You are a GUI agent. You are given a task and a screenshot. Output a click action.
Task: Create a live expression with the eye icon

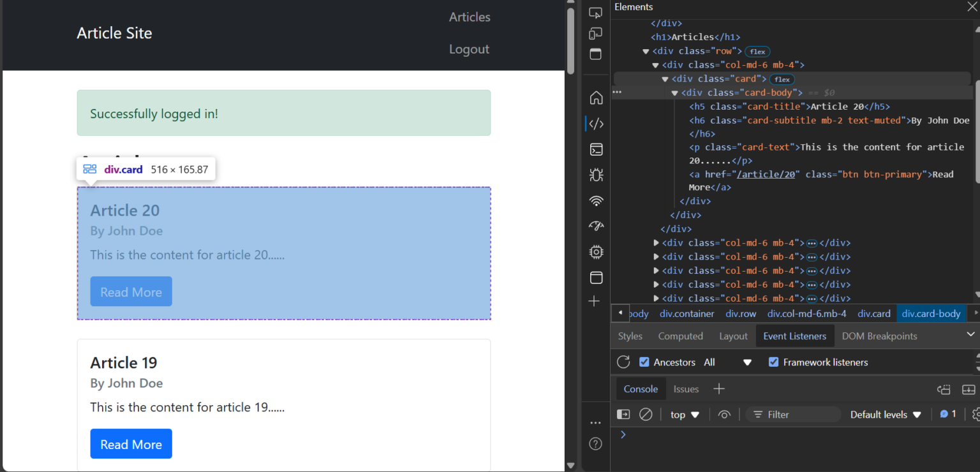pos(724,414)
